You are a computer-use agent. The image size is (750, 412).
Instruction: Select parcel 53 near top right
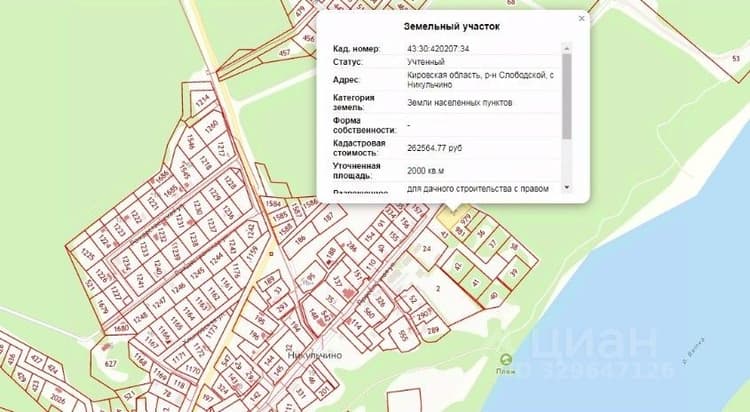point(736,58)
